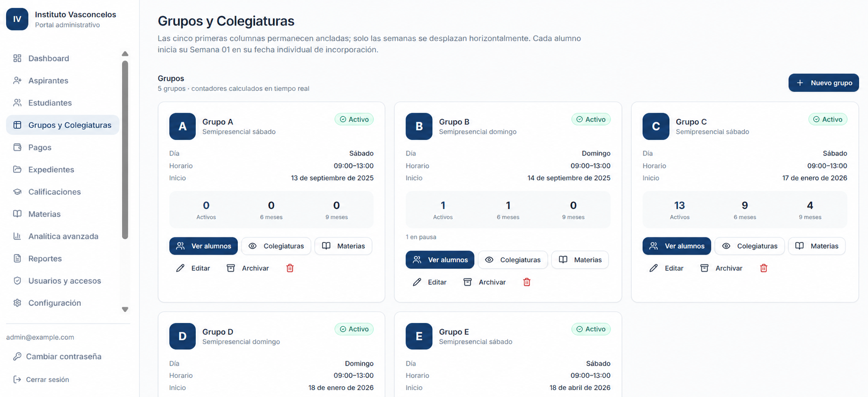
Task: Click Archivar in Grupo C card
Action: point(721,268)
